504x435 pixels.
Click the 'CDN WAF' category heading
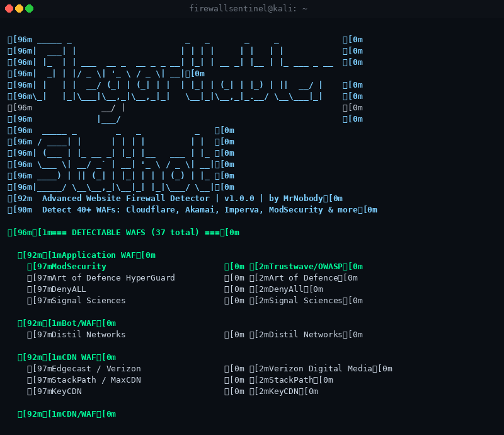67,357
